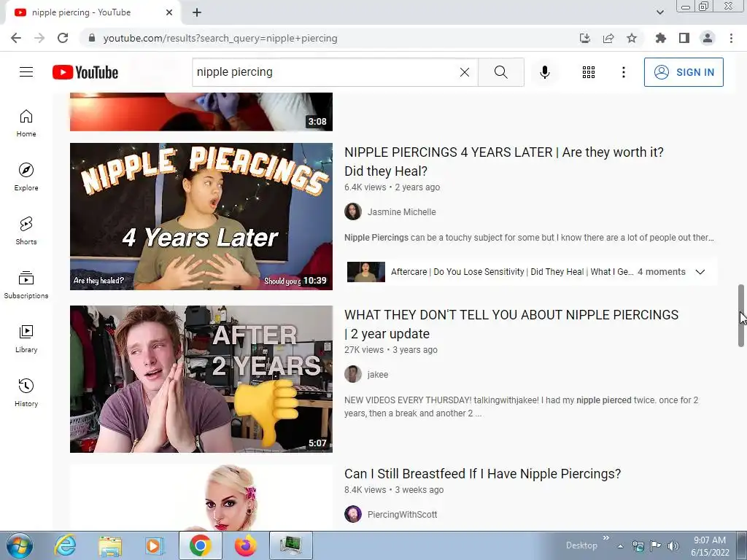Open the YouTube apps grid
747x560 pixels.
(589, 72)
